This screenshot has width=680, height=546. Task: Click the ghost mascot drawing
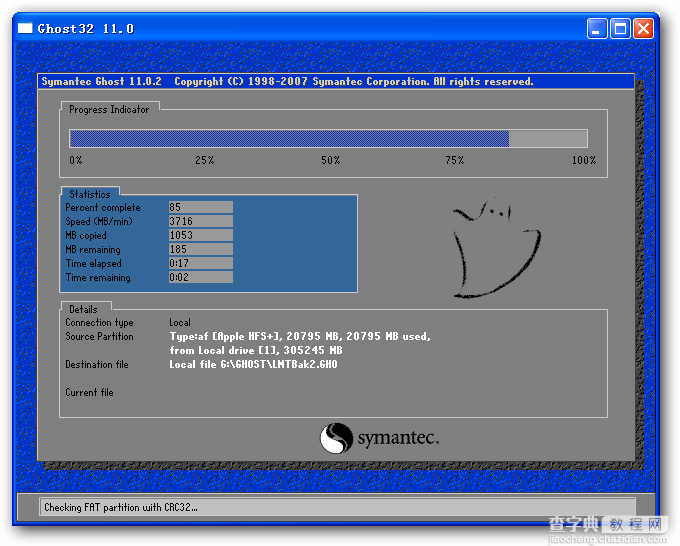tap(497, 248)
